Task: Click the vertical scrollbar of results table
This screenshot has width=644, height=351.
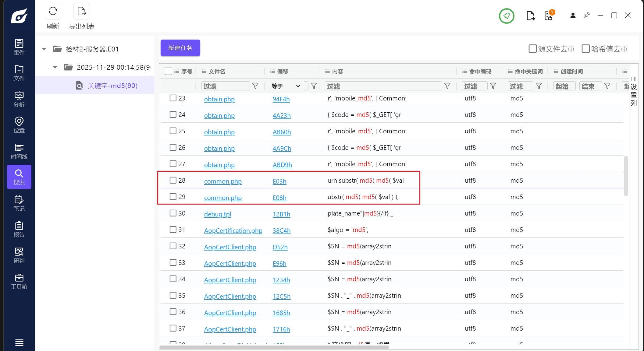Action: point(626,176)
